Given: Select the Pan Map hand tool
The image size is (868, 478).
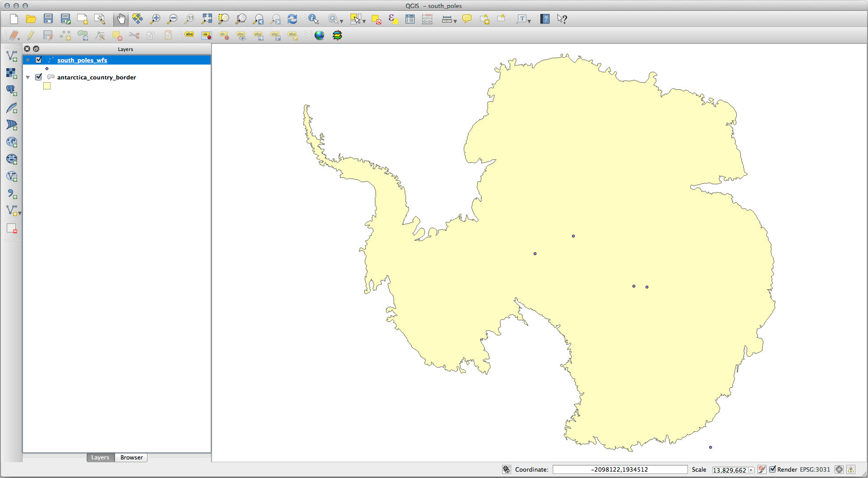Looking at the screenshot, I should [x=121, y=19].
